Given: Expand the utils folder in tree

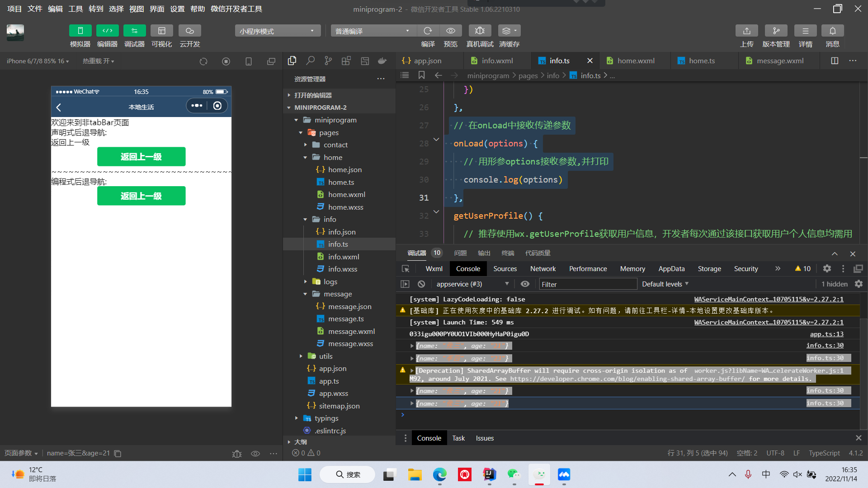Looking at the screenshot, I should click(x=325, y=356).
